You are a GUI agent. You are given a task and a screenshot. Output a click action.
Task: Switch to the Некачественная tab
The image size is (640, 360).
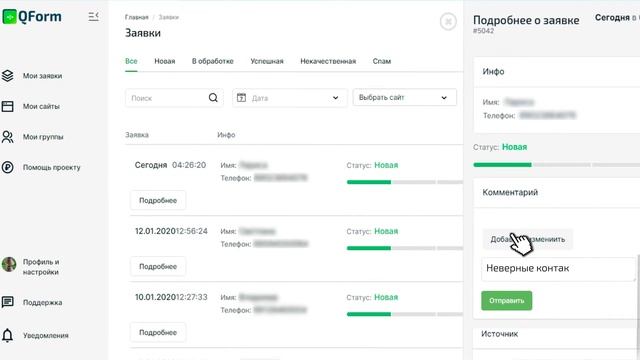click(328, 61)
